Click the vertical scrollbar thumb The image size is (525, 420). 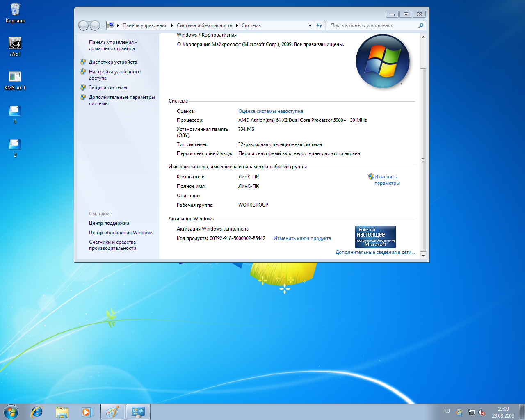423,160
